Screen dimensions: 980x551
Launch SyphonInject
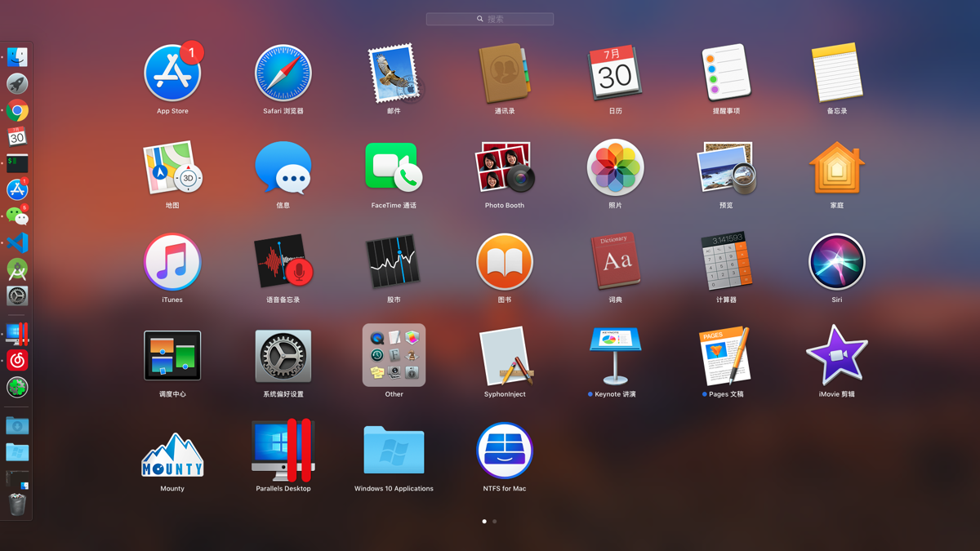click(505, 356)
